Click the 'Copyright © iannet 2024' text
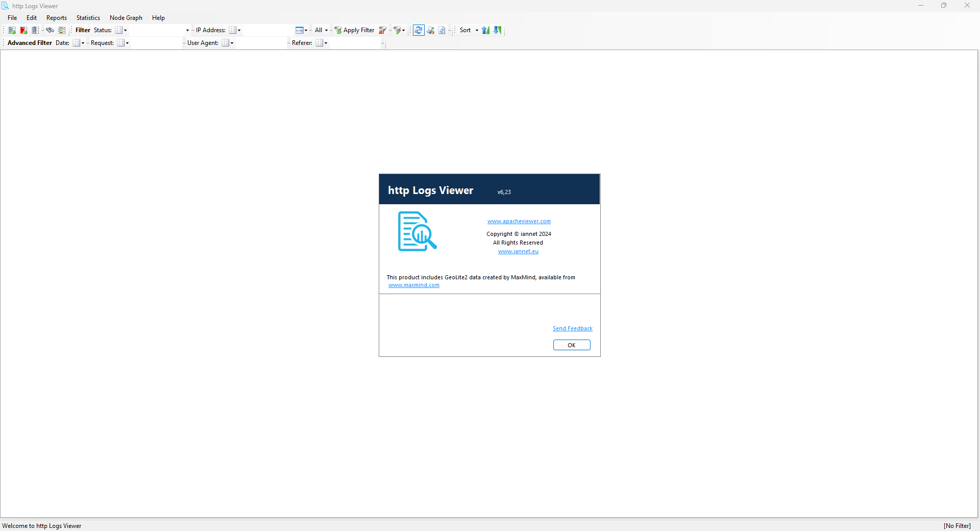980x531 pixels. point(519,234)
